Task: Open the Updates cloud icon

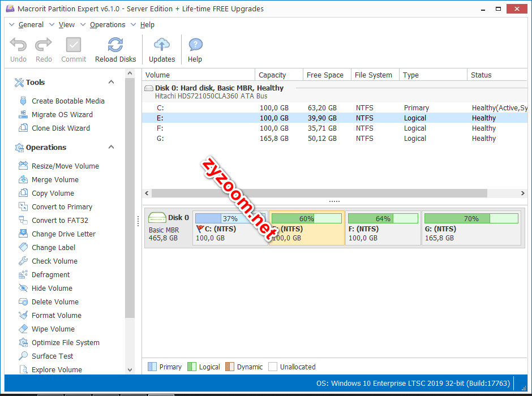Action: pyautogui.click(x=162, y=45)
